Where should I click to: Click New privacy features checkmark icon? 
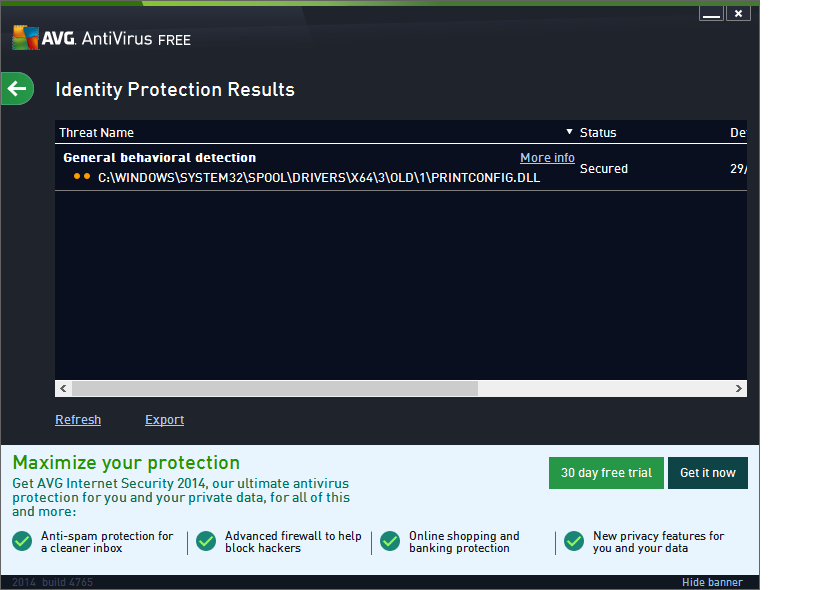point(574,541)
